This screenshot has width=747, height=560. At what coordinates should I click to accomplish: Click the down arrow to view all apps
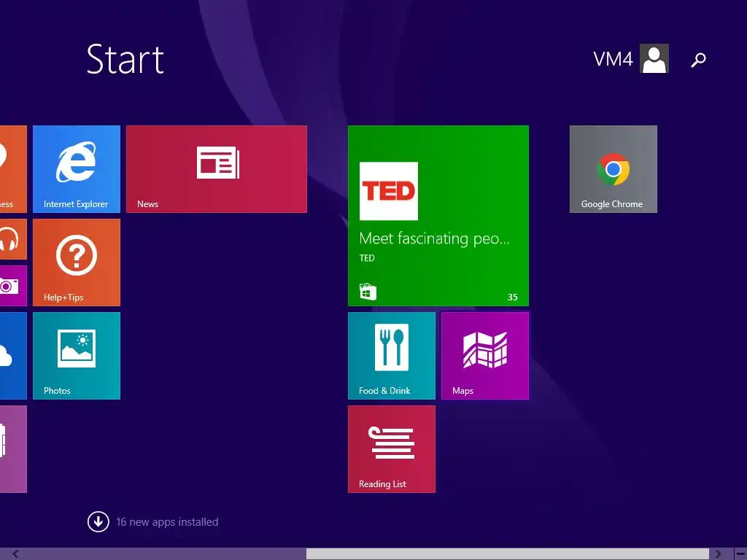click(x=98, y=522)
